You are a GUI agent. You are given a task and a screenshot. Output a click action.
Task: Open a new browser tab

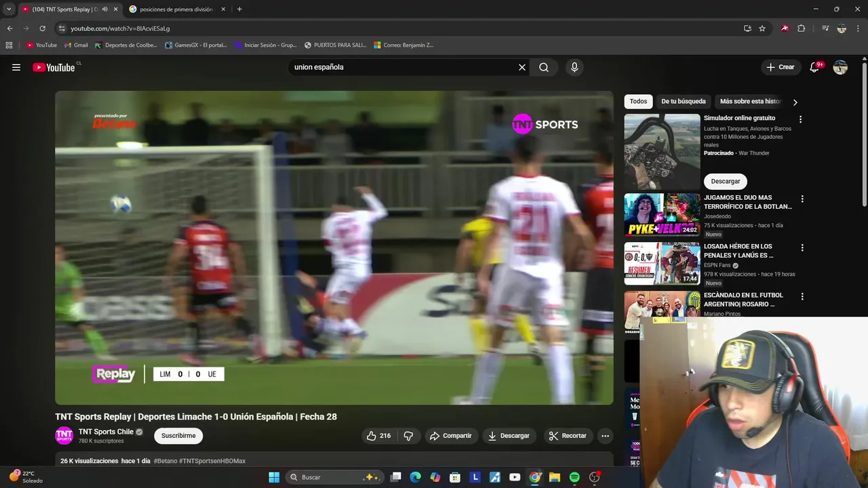click(239, 9)
